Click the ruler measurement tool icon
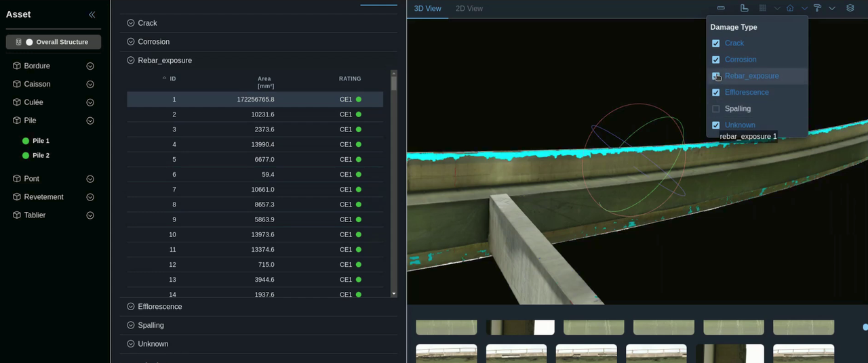This screenshot has width=868, height=363. (745, 8)
